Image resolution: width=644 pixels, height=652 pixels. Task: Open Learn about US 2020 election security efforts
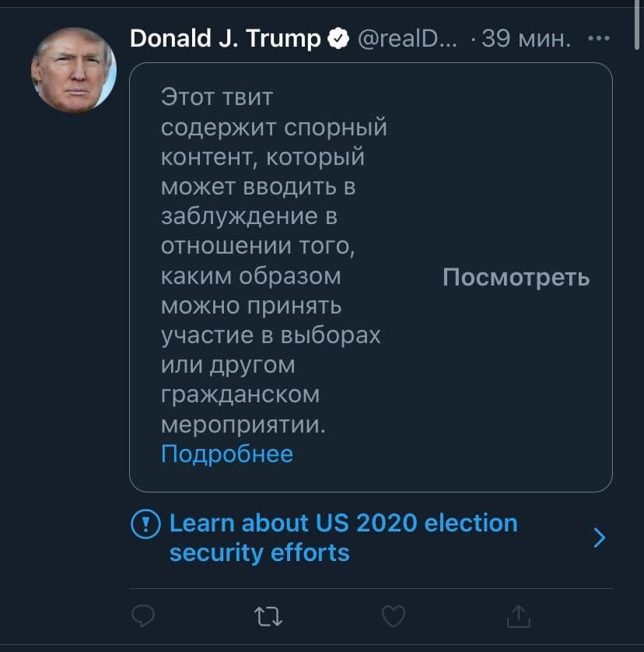point(342,538)
